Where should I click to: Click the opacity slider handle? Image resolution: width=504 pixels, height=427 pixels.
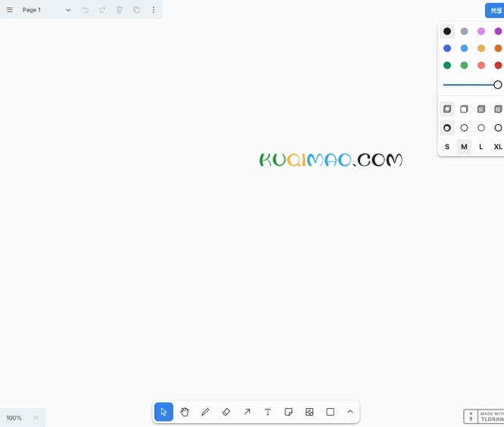coord(497,85)
